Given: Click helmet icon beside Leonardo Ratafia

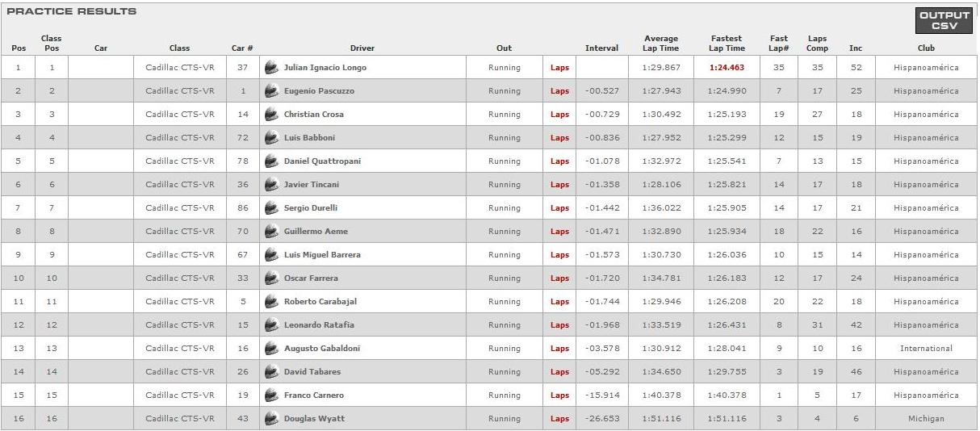Looking at the screenshot, I should coord(271,325).
